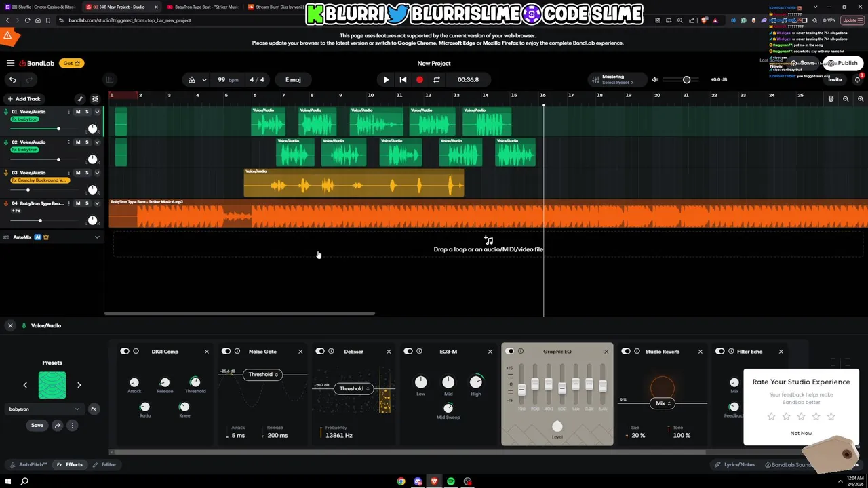Go to previous preset arrow
Viewport: 868px width, 488px height.
pos(25,385)
